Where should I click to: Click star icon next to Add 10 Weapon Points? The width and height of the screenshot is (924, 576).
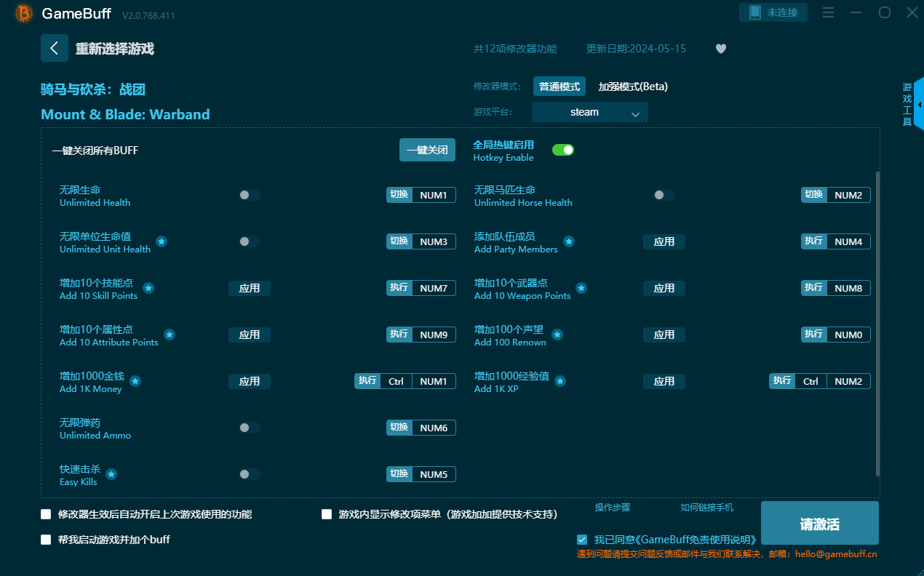tap(581, 288)
